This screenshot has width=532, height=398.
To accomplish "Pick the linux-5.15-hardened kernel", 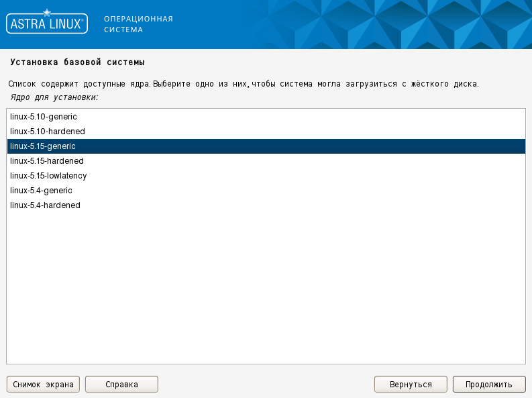I will tap(266, 161).
